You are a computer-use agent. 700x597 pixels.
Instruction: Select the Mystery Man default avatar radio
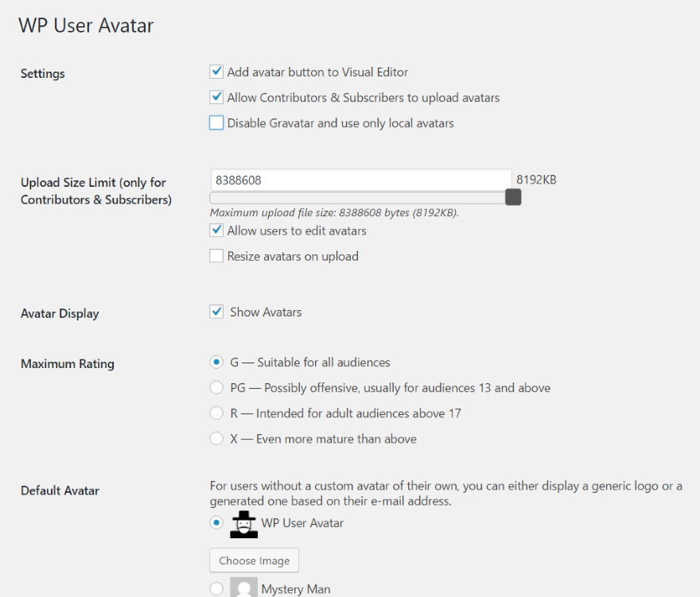tap(216, 589)
